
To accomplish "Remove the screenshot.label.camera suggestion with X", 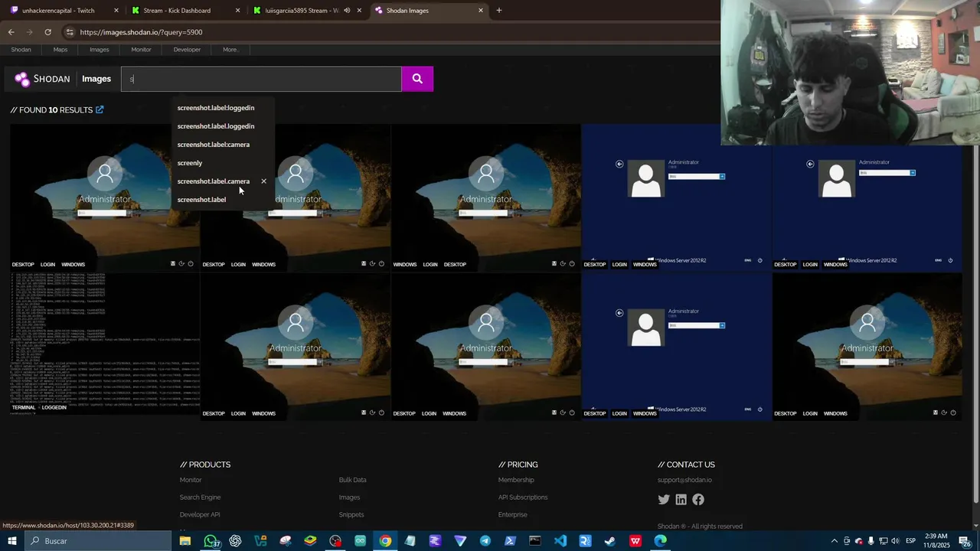I will point(263,181).
